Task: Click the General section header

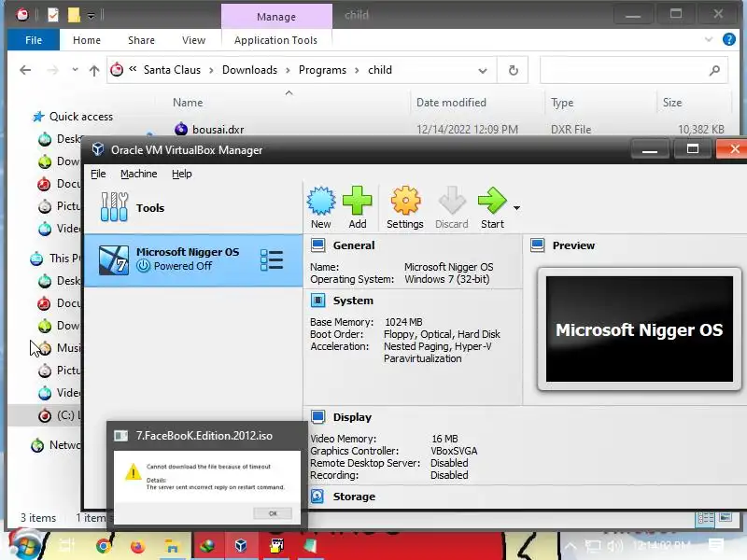Action: 354,245
